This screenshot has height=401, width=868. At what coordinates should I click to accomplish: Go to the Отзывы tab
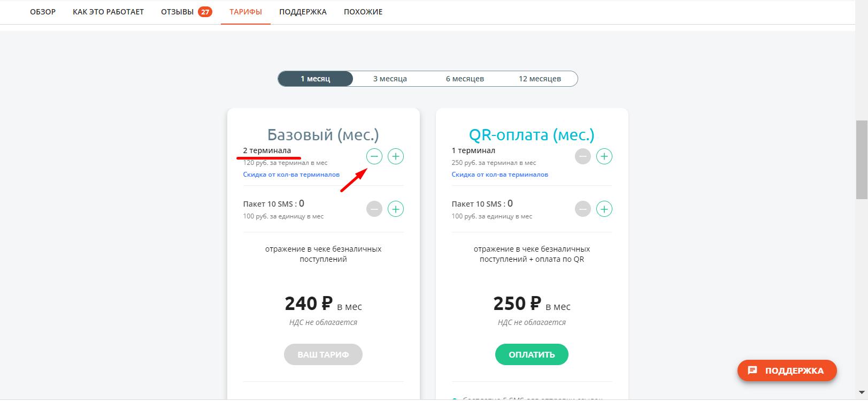pos(186,12)
